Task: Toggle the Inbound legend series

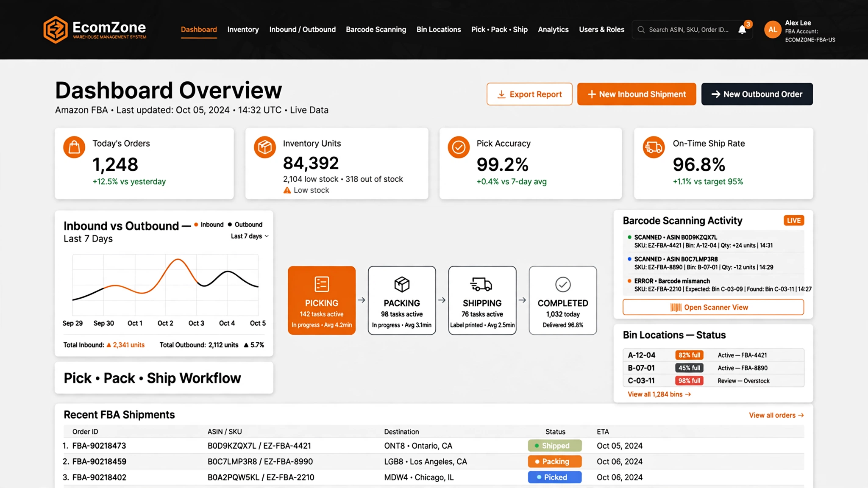Action: [x=209, y=225]
